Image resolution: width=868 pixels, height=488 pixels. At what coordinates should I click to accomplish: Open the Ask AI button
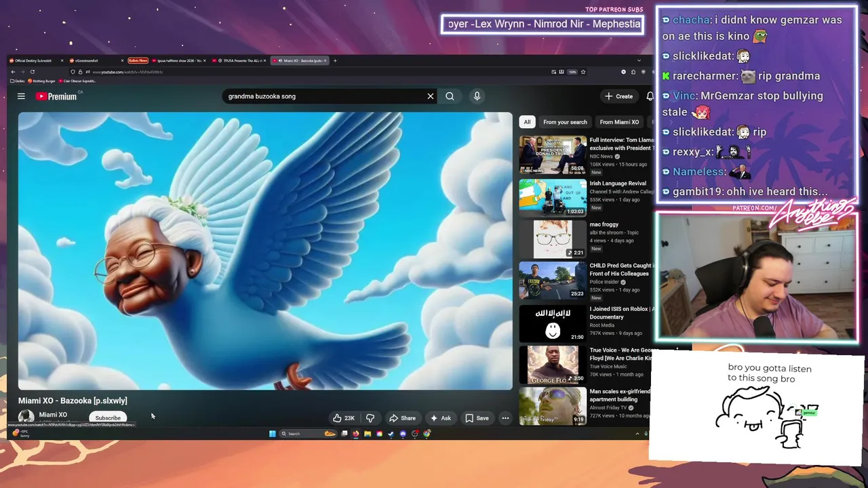pos(440,418)
